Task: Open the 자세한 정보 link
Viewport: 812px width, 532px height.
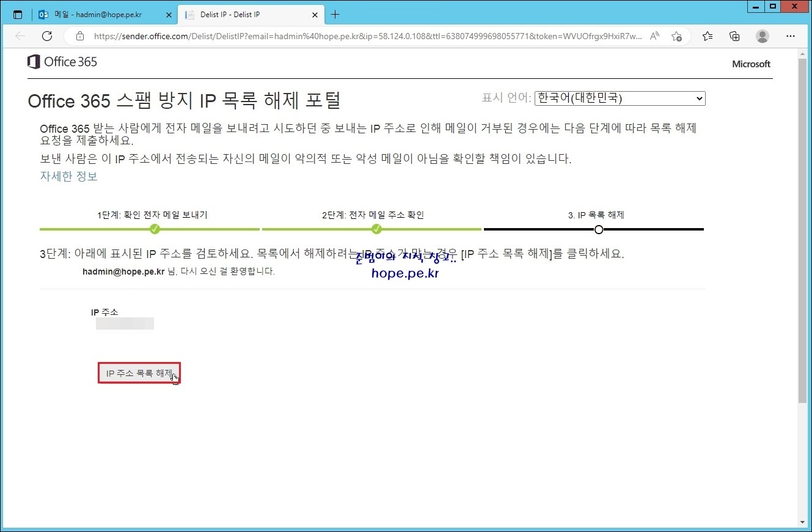Action: coord(68,176)
